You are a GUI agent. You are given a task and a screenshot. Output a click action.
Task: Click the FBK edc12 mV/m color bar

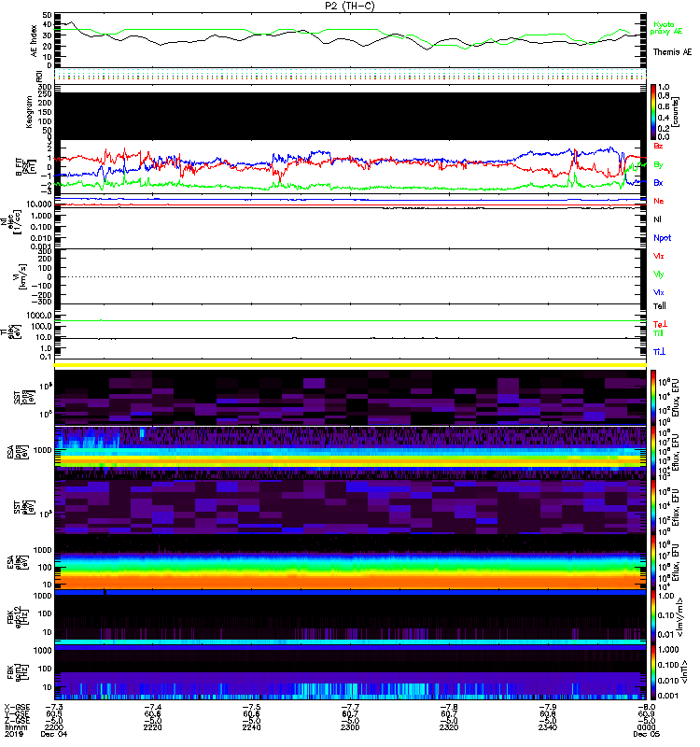(x=653, y=616)
